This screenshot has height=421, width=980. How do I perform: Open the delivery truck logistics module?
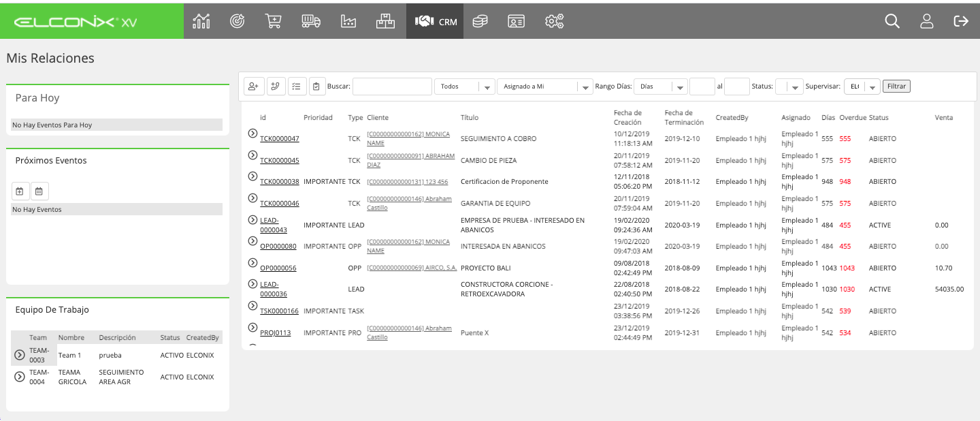[311, 21]
